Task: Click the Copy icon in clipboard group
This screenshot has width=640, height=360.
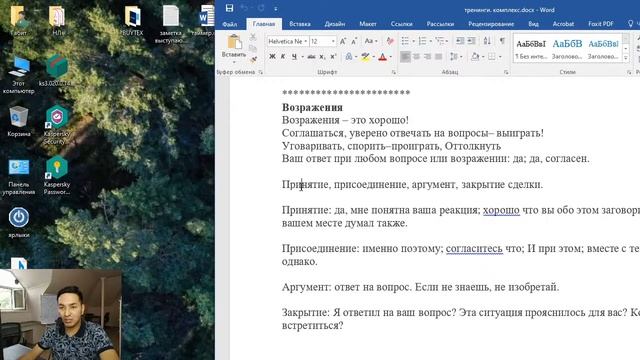Action: pyautogui.click(x=253, y=49)
